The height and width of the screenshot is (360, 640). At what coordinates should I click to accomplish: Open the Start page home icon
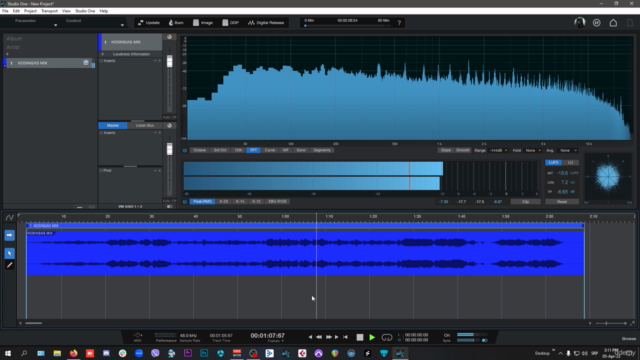pyautogui.click(x=613, y=23)
